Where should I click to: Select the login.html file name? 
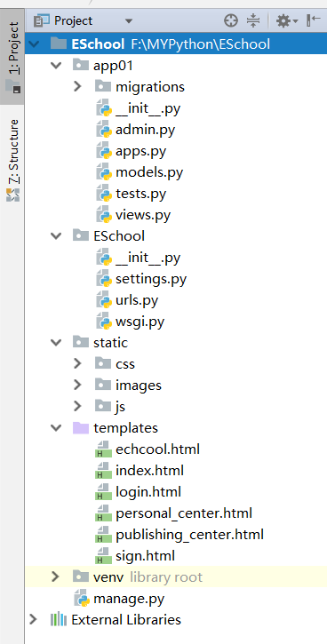pyautogui.click(x=148, y=491)
